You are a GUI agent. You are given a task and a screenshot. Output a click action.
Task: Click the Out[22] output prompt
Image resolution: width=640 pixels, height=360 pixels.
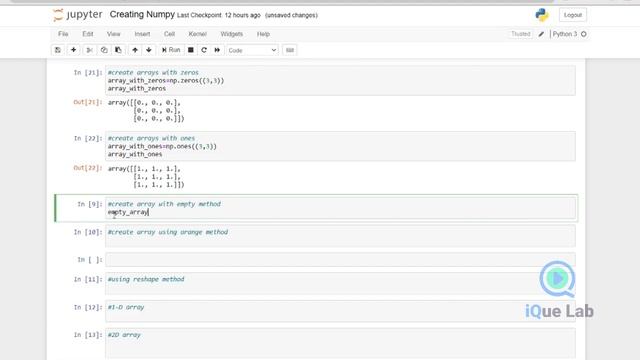point(88,168)
